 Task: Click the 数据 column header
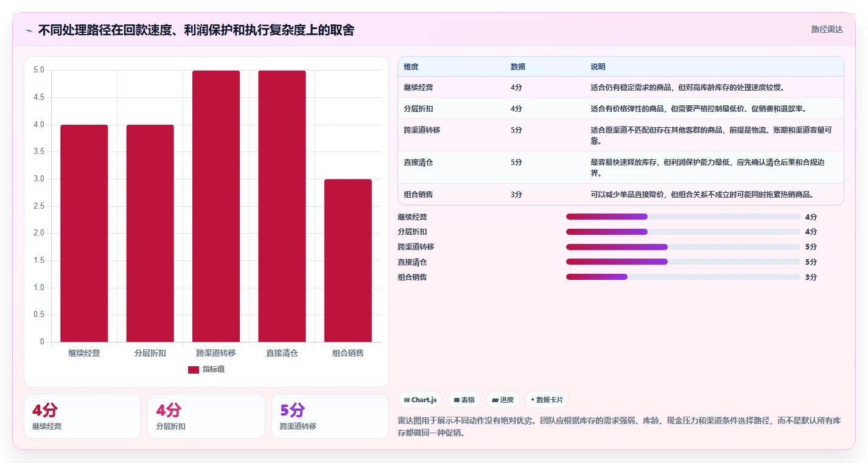518,67
